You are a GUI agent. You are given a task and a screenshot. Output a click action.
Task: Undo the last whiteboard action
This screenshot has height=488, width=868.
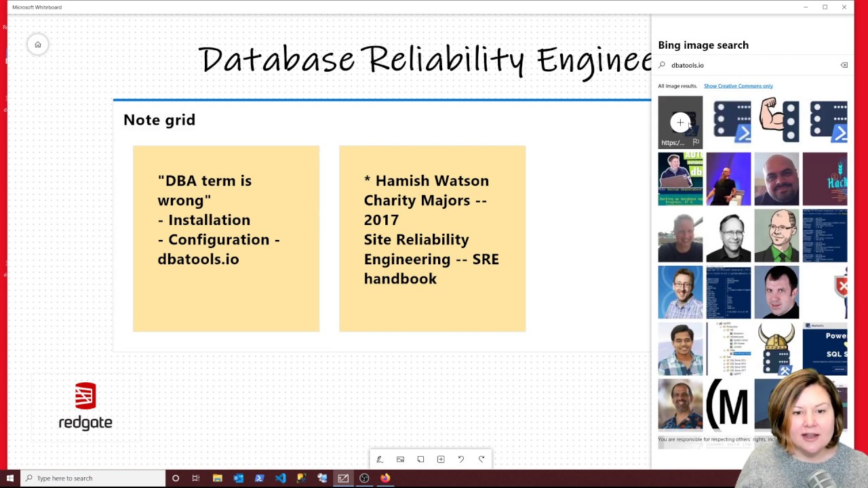[x=461, y=460]
